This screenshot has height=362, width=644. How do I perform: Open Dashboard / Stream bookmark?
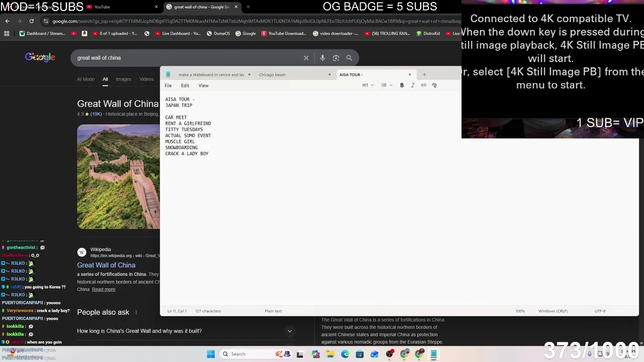pos(42,34)
